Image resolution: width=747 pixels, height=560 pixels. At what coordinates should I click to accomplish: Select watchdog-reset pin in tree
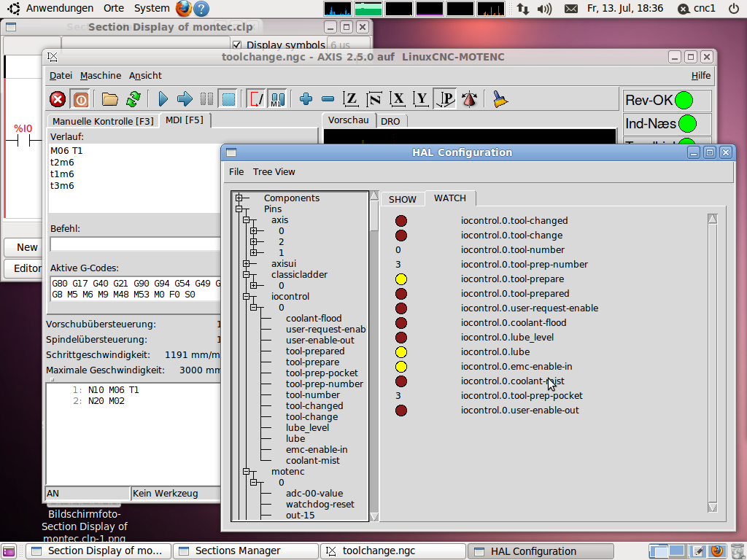(x=320, y=505)
